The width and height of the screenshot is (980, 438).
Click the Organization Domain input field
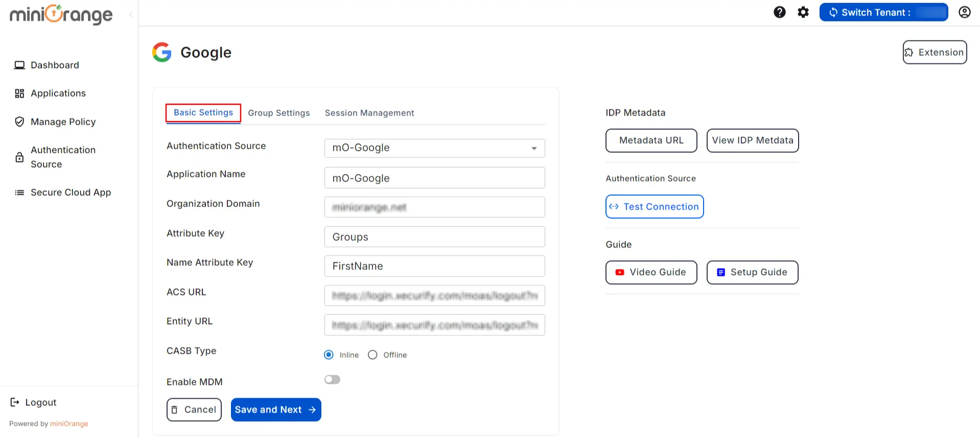[435, 207]
